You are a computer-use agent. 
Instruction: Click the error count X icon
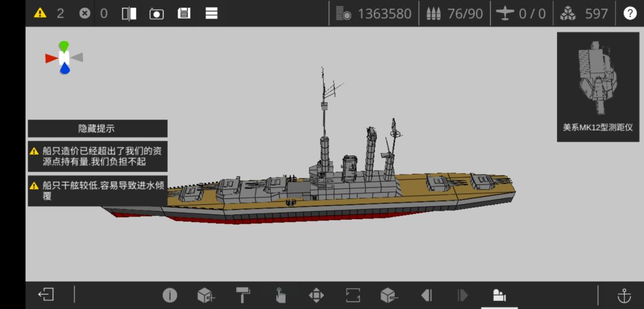(85, 14)
